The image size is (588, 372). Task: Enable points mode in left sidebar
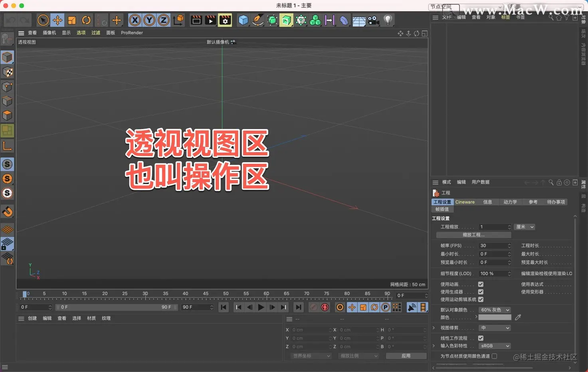(7, 87)
